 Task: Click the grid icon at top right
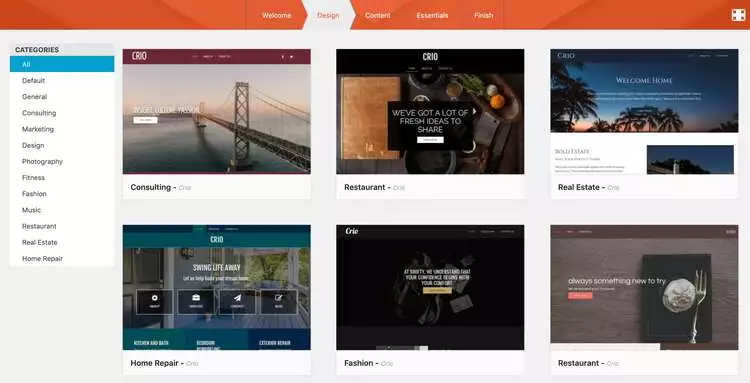[738, 15]
